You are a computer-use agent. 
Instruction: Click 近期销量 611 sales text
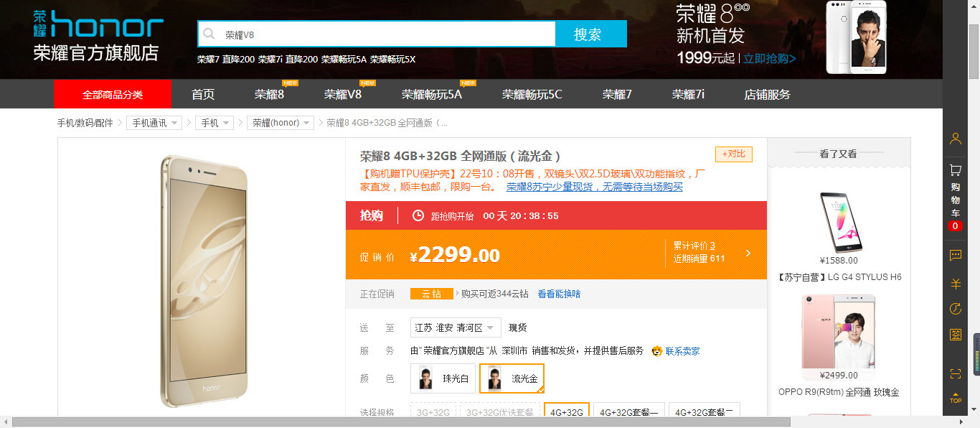[699, 259]
